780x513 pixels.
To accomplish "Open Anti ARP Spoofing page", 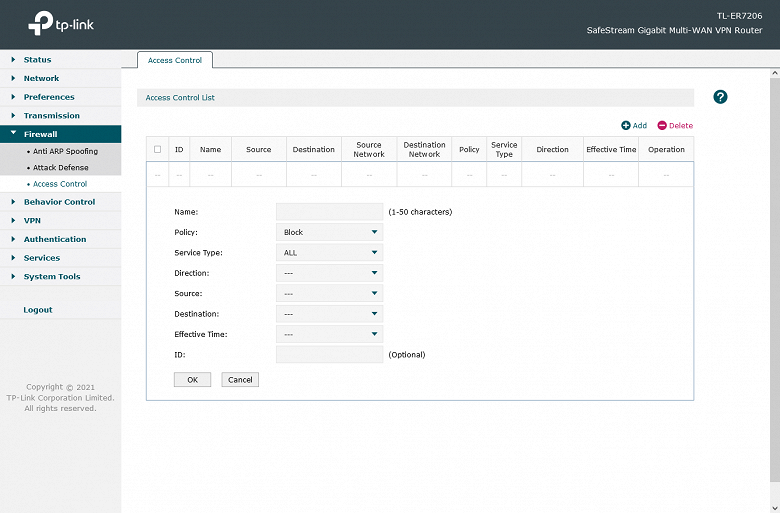I will pyautogui.click(x=65, y=151).
